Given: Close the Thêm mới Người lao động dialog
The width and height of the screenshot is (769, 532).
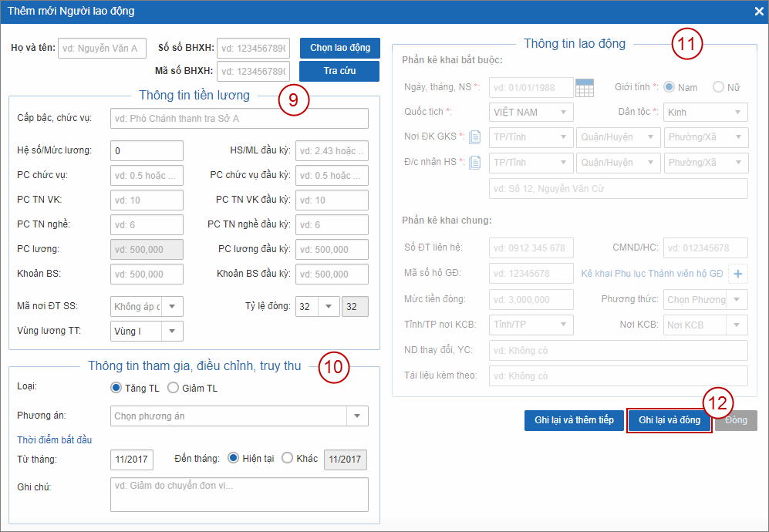Looking at the screenshot, I should pos(758,11).
